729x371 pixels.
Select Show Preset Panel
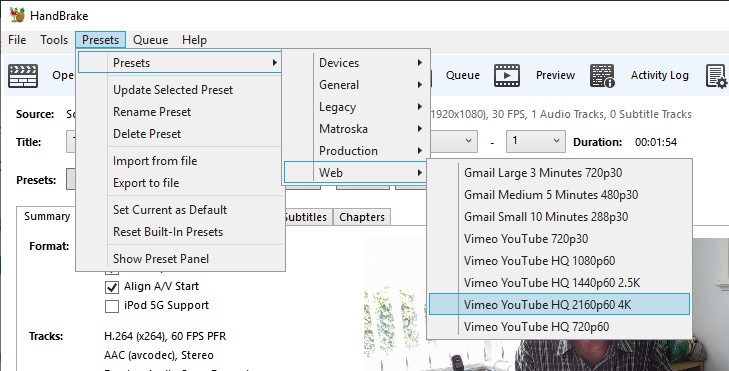tap(161, 258)
